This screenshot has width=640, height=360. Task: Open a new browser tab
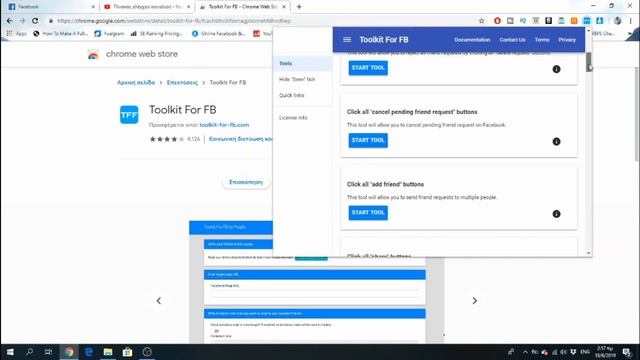[x=299, y=7]
